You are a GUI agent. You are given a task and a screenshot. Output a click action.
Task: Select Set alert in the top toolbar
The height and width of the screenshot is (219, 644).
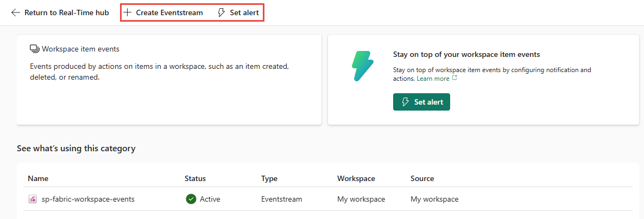[x=244, y=12]
